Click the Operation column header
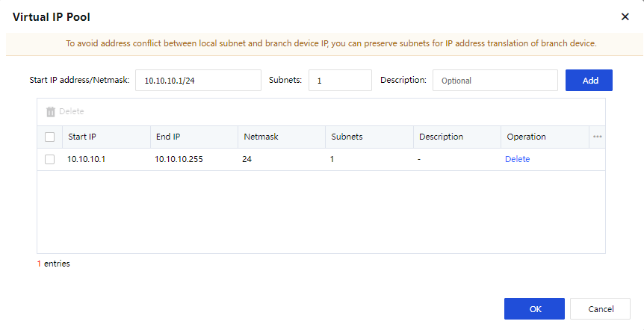644x330 pixels. [526, 137]
